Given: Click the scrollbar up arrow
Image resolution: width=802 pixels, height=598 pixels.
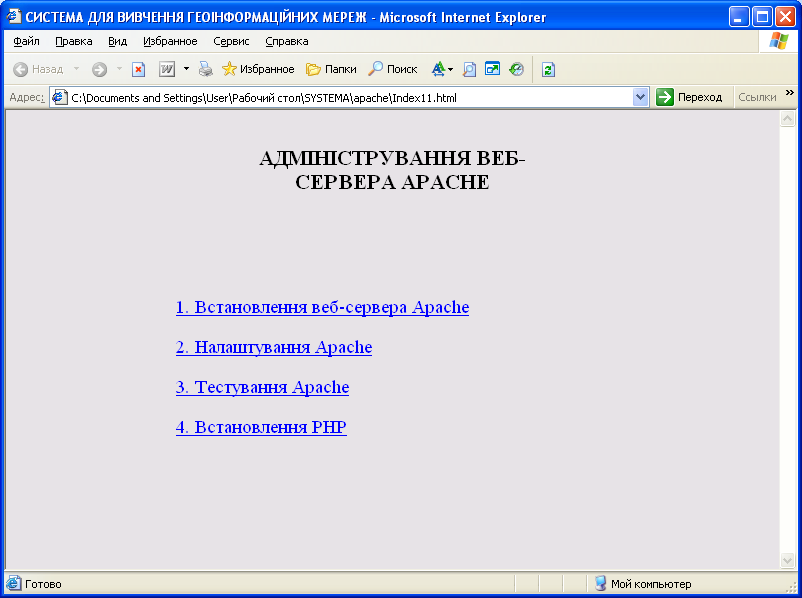Looking at the screenshot, I should [x=787, y=119].
